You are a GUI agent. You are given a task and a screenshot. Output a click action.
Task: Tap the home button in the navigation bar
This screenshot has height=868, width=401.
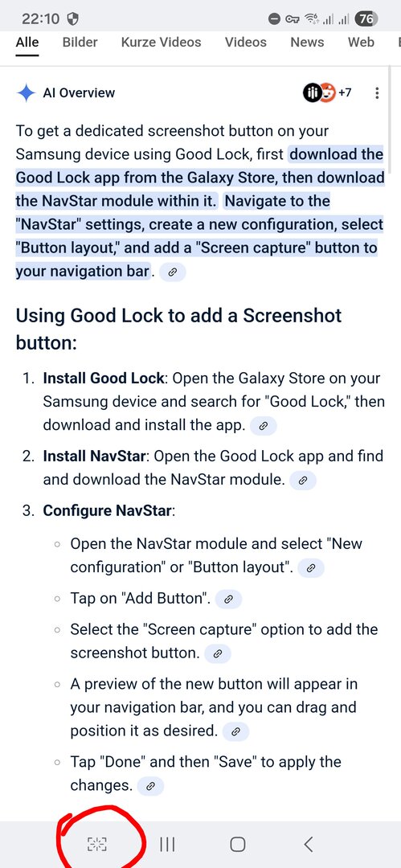[238, 844]
